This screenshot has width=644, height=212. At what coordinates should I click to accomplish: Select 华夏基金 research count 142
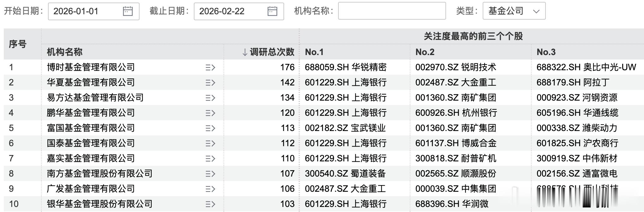[x=287, y=82]
